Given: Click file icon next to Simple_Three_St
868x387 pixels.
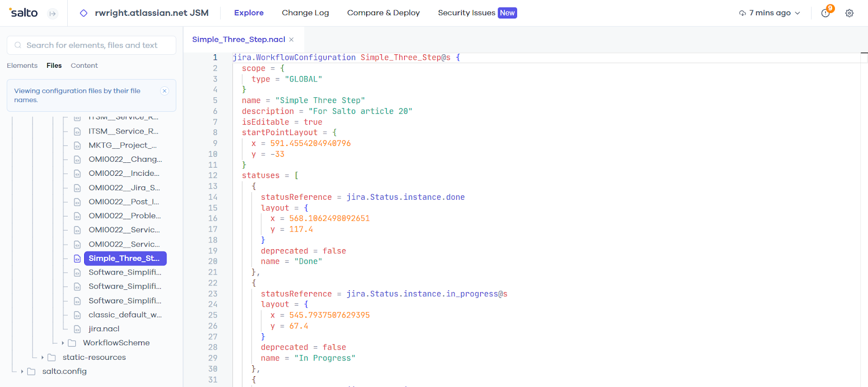Looking at the screenshot, I should 77,258.
